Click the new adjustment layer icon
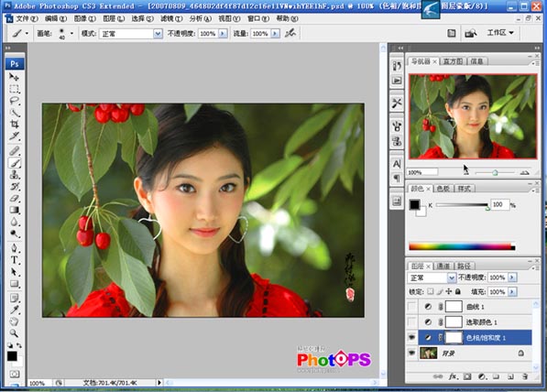 (x=482, y=376)
